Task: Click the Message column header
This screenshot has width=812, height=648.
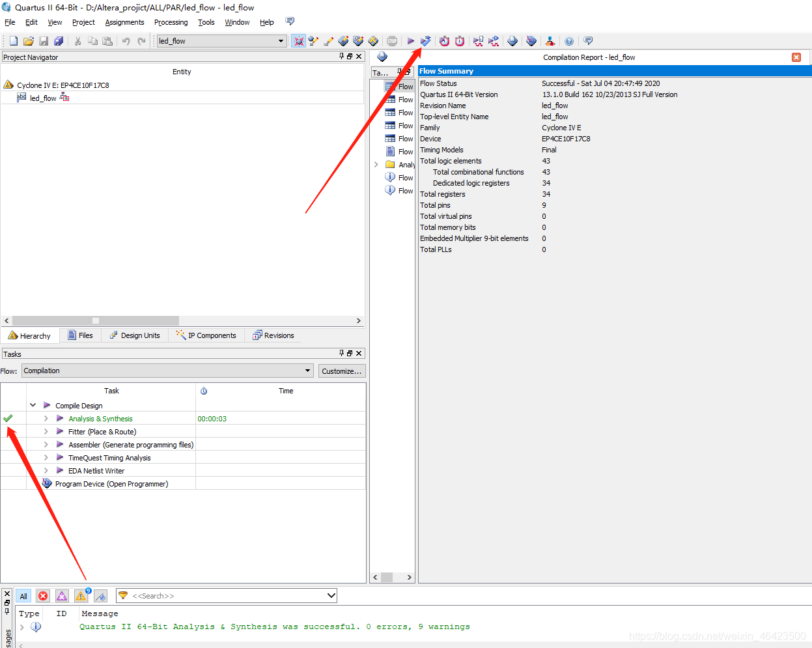Action: coord(100,613)
